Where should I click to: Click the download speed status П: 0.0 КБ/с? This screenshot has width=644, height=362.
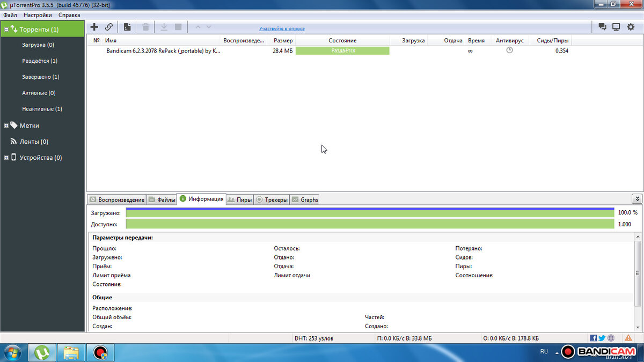click(x=405, y=338)
